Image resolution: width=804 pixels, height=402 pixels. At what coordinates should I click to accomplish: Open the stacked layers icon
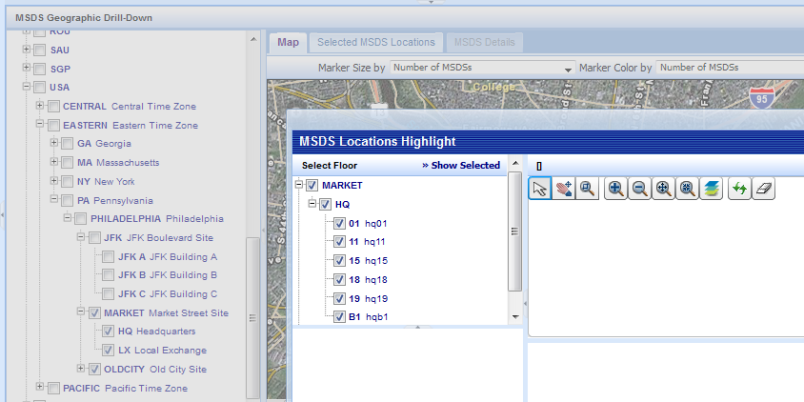tap(711, 189)
